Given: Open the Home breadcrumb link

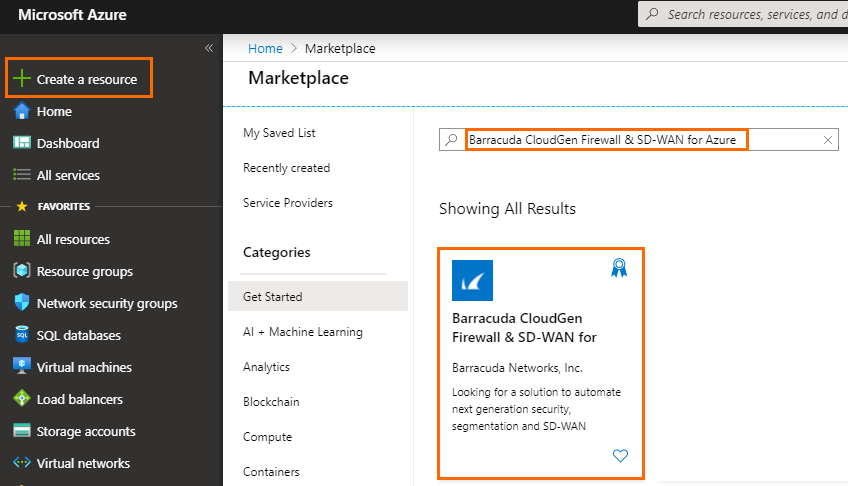Looking at the screenshot, I should 265,49.
